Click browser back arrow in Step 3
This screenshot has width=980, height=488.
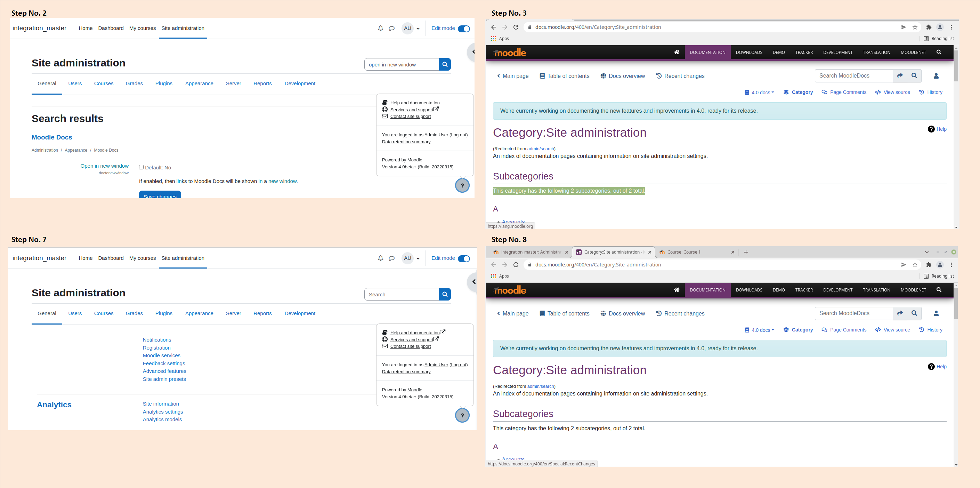[493, 27]
